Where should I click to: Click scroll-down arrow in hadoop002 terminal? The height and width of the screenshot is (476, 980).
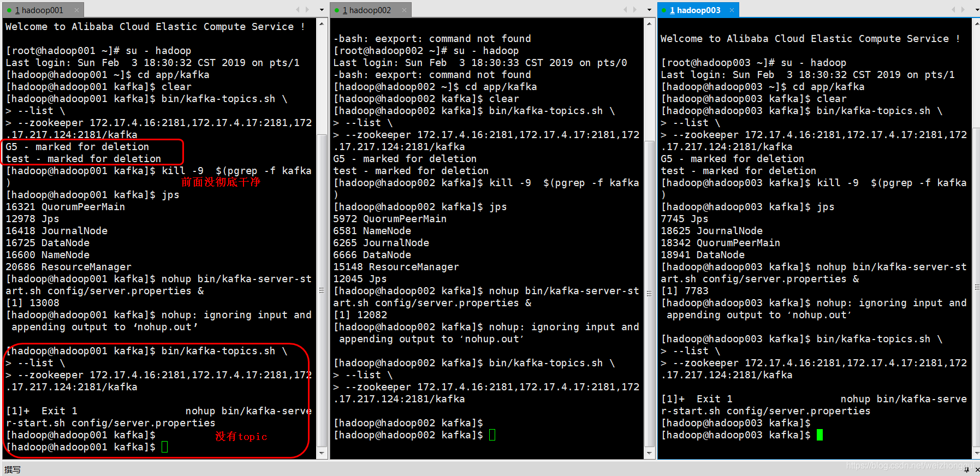[x=649, y=453]
